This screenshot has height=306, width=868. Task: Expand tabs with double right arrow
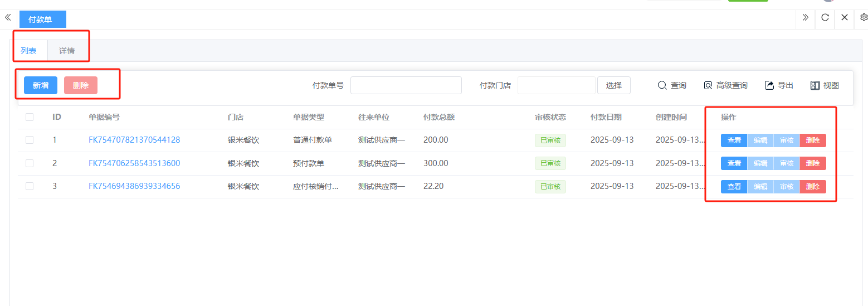[x=805, y=17]
